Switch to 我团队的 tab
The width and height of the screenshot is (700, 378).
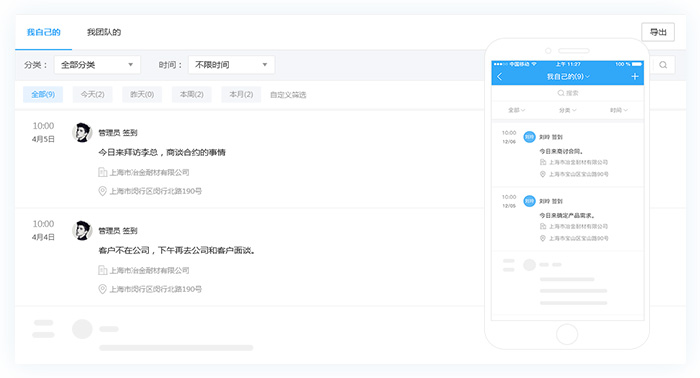[104, 32]
